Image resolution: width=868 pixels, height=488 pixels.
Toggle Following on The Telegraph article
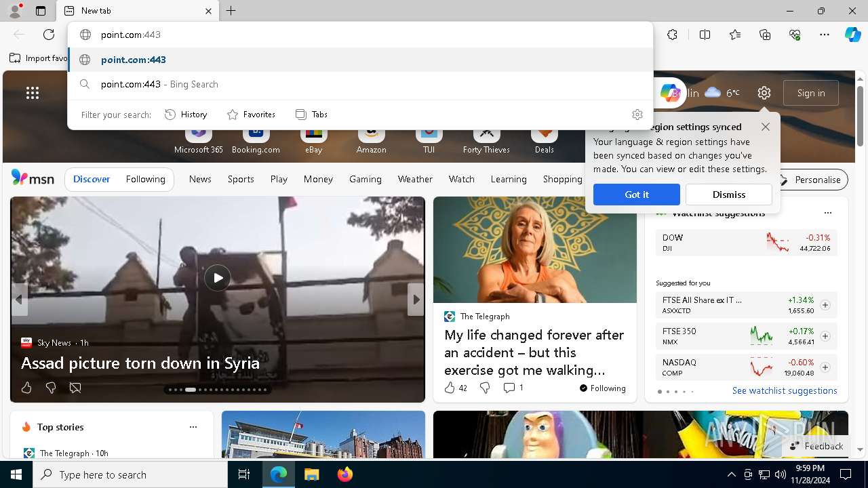[602, 388]
